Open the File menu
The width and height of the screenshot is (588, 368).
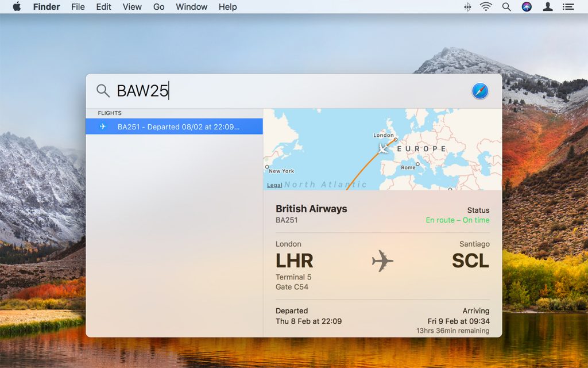coord(78,7)
